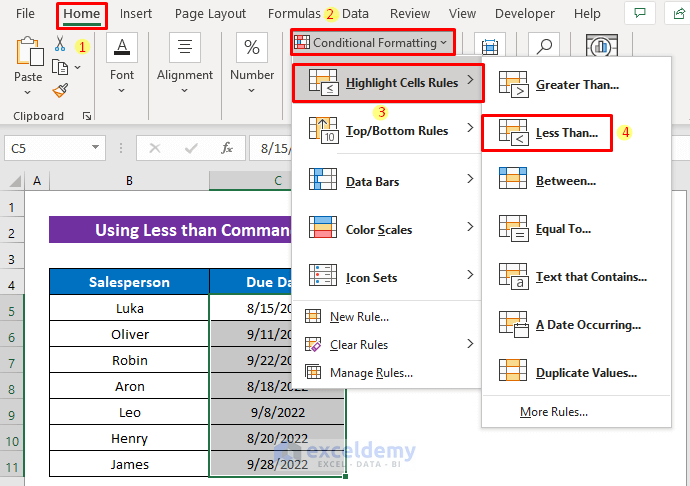Expand Top/Bottom Rules submenu
690x486 pixels.
tap(387, 131)
